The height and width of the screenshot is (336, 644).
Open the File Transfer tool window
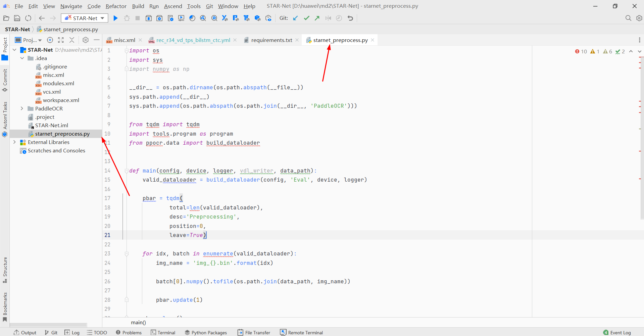tap(254, 332)
